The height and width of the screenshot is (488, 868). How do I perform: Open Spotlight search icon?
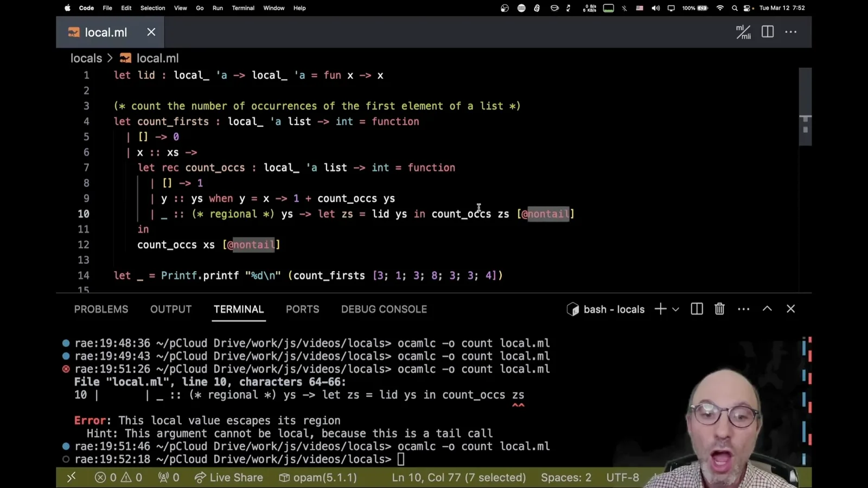735,8
